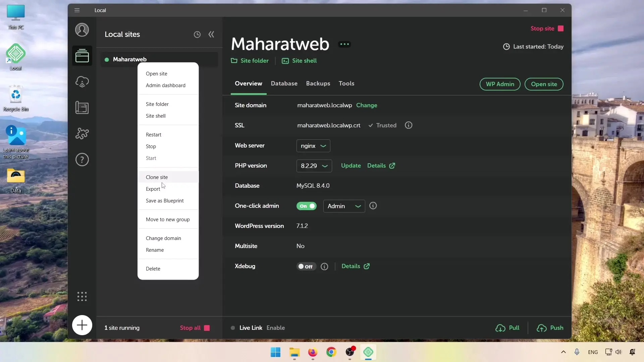Select Save as Blueprint menu entry
644x362 pixels.
coord(168,201)
